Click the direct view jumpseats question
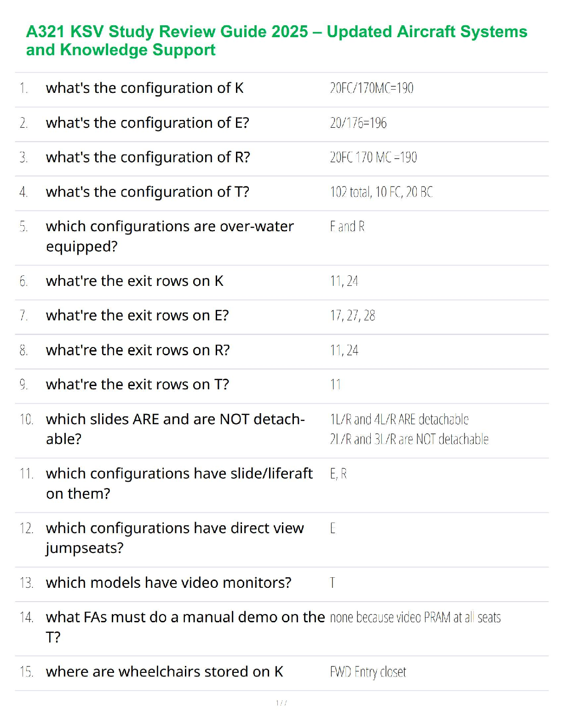This screenshot has width=563, height=728. tap(174, 538)
